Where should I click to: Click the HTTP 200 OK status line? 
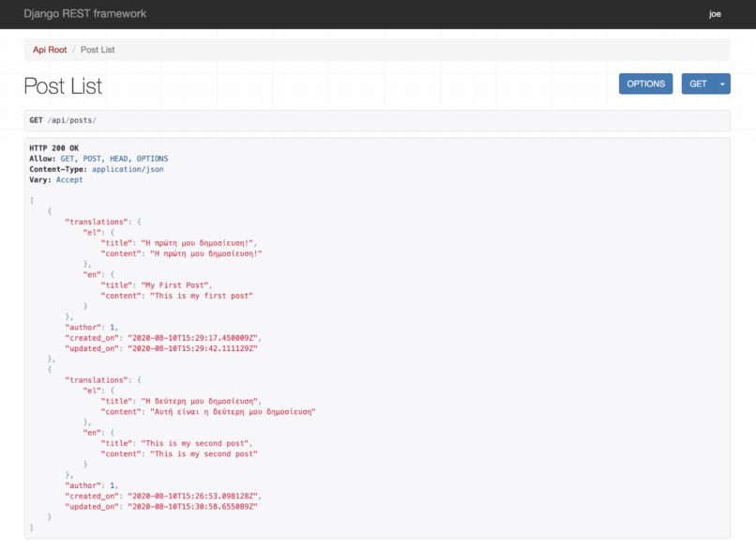coord(54,148)
